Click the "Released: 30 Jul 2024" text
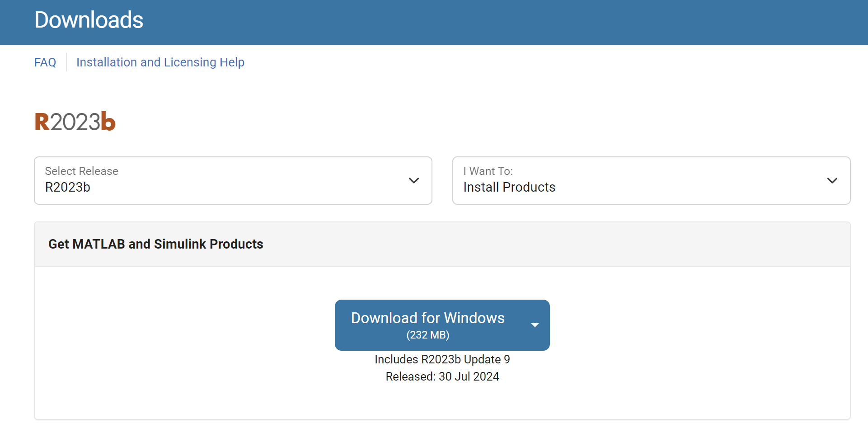The width and height of the screenshot is (868, 447). coord(442,376)
